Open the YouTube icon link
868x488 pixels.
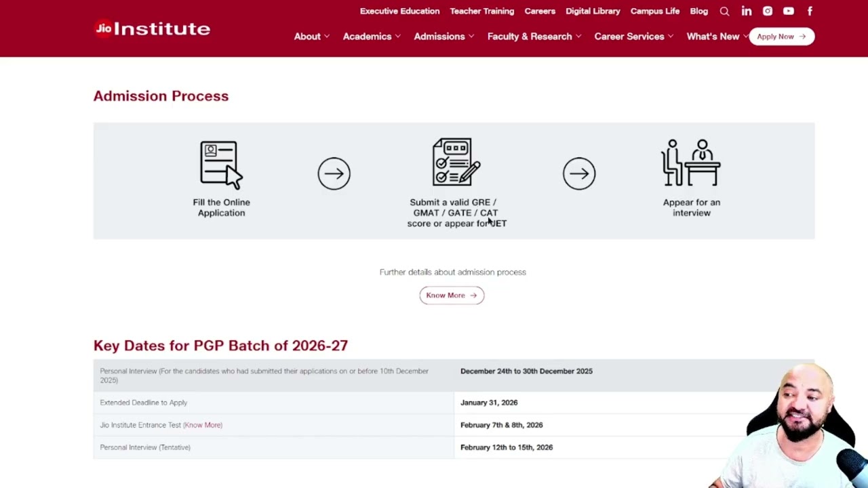(789, 11)
